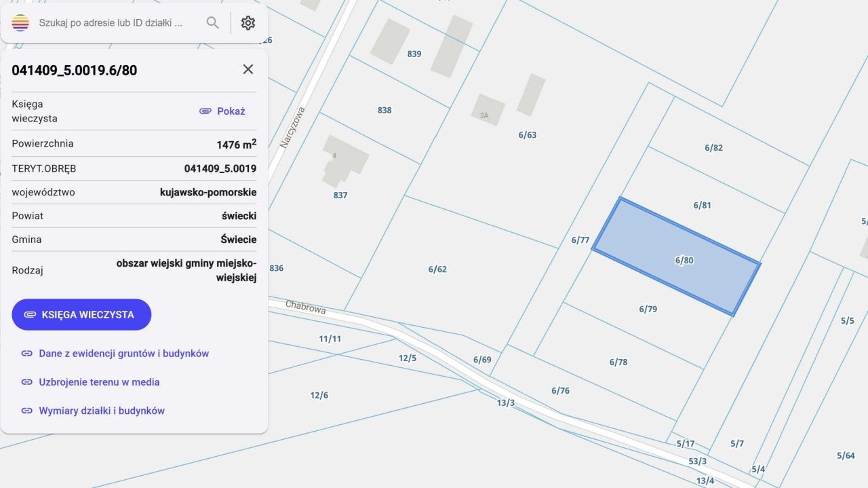This screenshot has width=868, height=488.
Task: Click the search magnifier icon
Action: (x=213, y=23)
